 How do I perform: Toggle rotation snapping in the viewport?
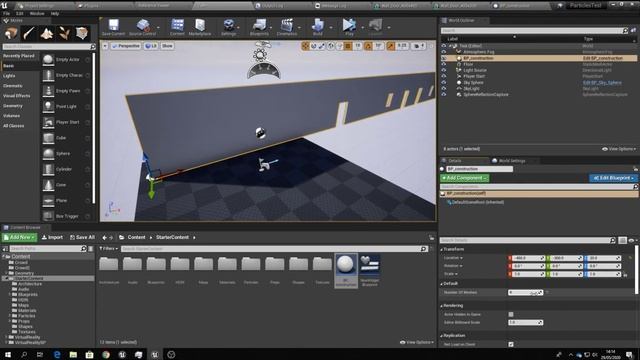[368, 46]
